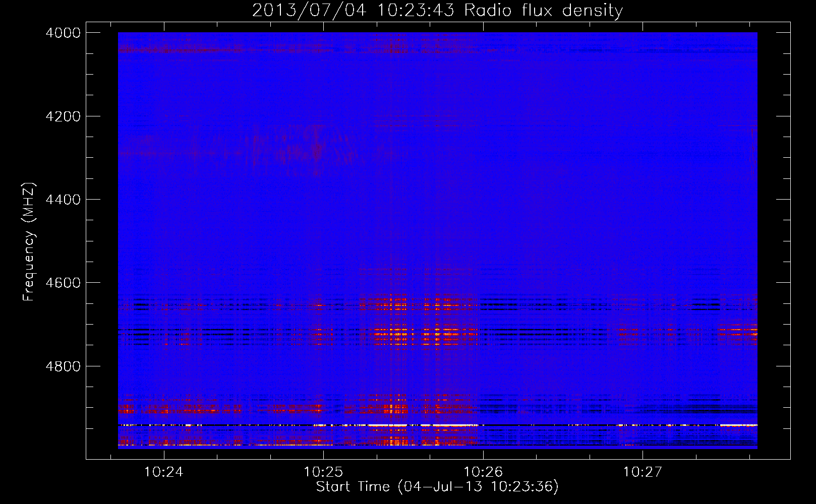Click the 4800 frequency tick label
This screenshot has width=816, height=504.
pos(63,366)
